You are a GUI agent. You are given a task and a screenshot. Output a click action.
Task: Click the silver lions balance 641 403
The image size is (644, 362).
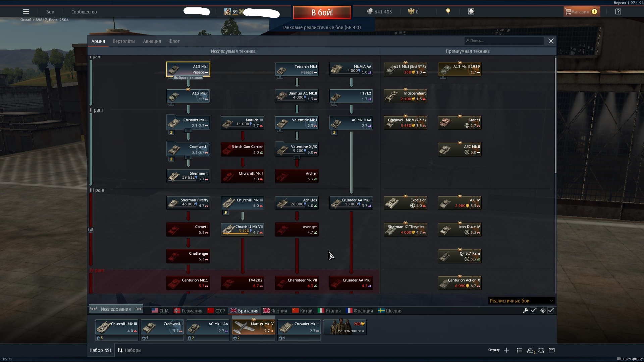point(379,12)
